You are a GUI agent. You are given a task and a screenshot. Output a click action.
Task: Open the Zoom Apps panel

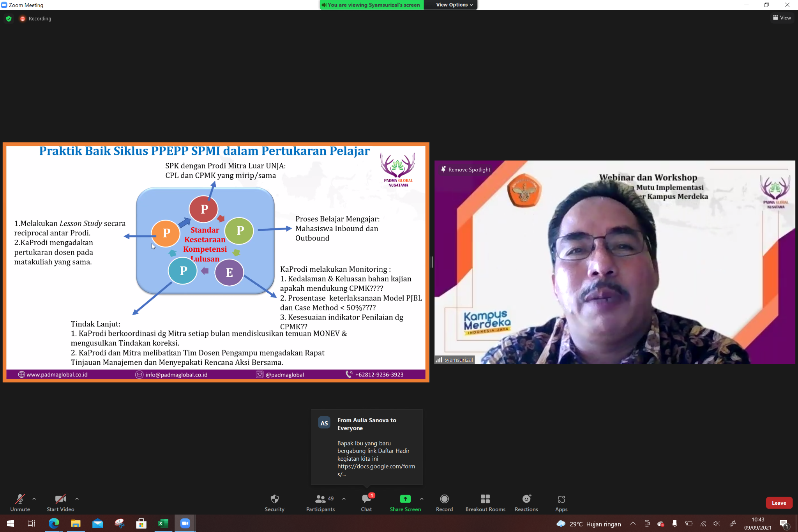[561, 503]
